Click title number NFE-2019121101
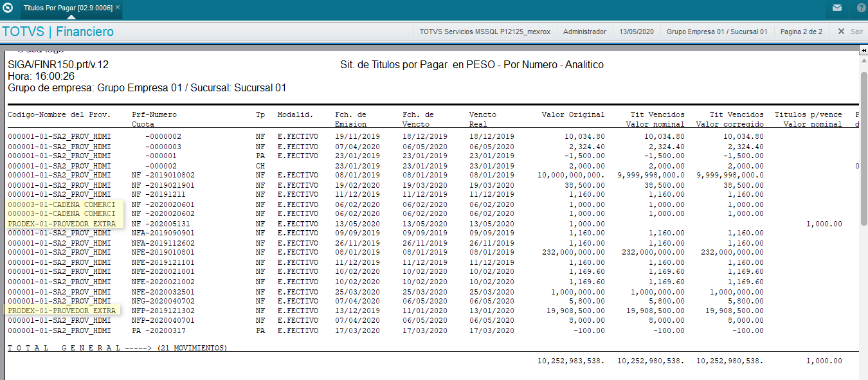The image size is (868, 380). 163,262
